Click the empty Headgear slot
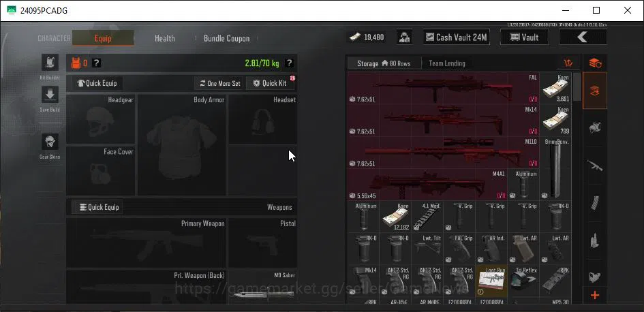This screenshot has height=312, width=644. (x=101, y=119)
